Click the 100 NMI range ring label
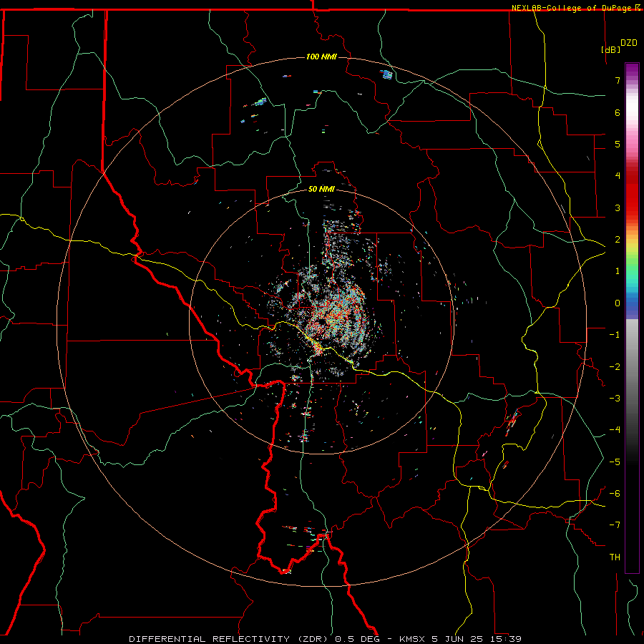 tap(321, 57)
